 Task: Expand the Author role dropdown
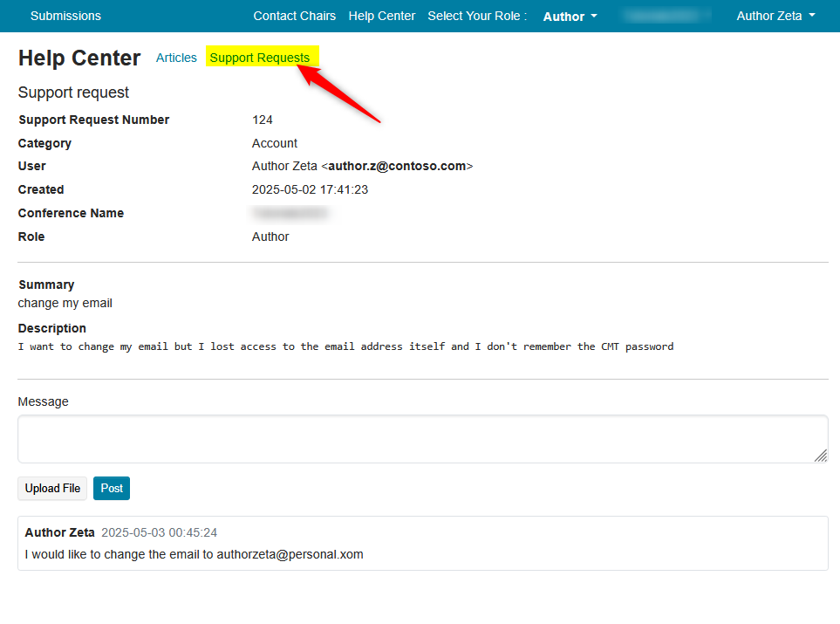click(x=570, y=17)
